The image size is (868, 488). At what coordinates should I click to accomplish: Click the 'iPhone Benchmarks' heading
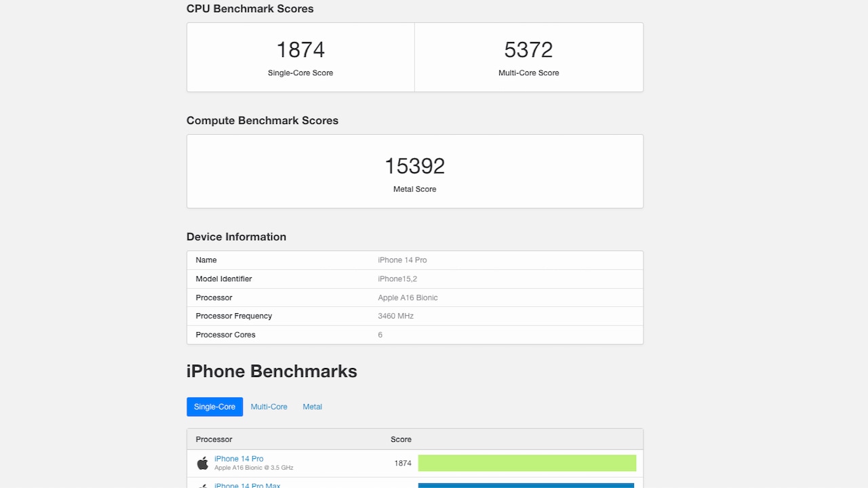(x=272, y=371)
